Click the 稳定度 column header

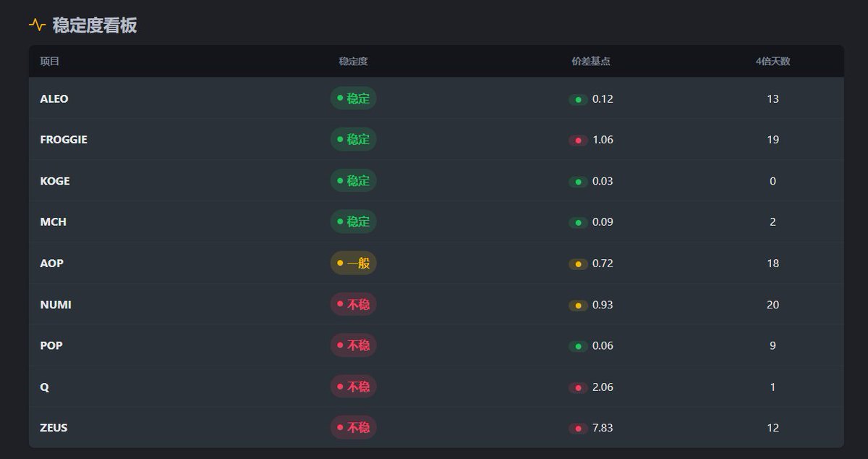pyautogui.click(x=353, y=62)
